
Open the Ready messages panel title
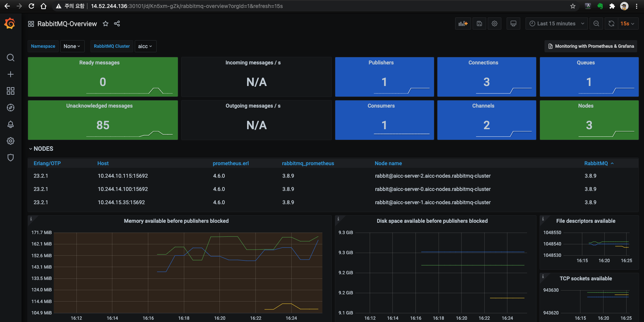pos(100,63)
